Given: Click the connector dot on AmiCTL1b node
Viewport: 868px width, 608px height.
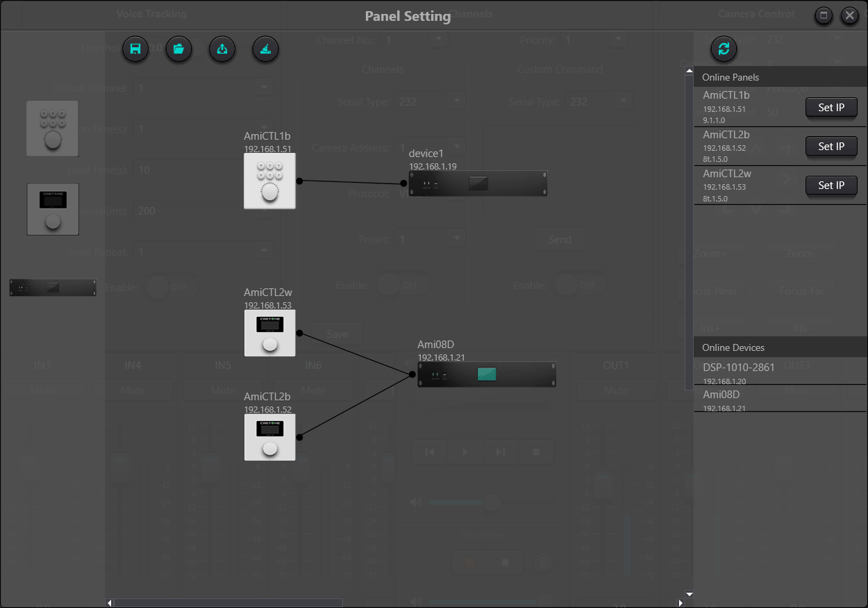Looking at the screenshot, I should (x=299, y=181).
